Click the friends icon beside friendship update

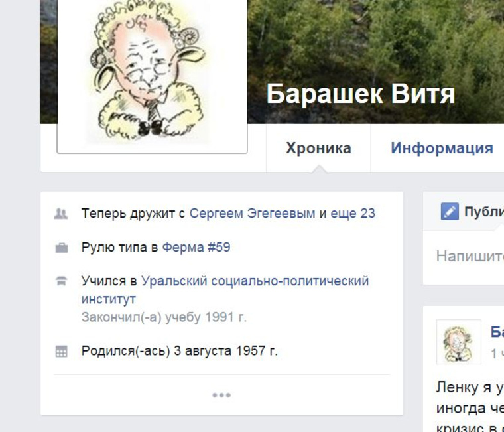(x=61, y=214)
